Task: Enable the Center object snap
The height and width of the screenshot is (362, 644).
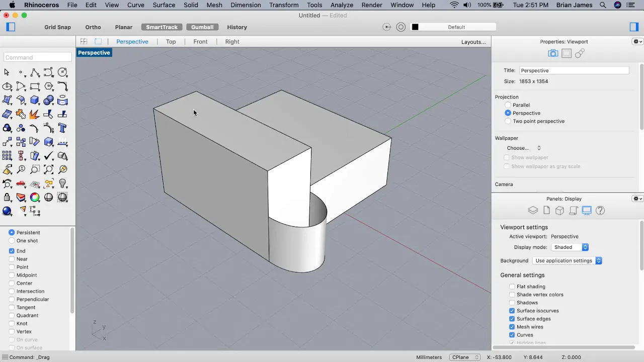Action: coord(12,283)
